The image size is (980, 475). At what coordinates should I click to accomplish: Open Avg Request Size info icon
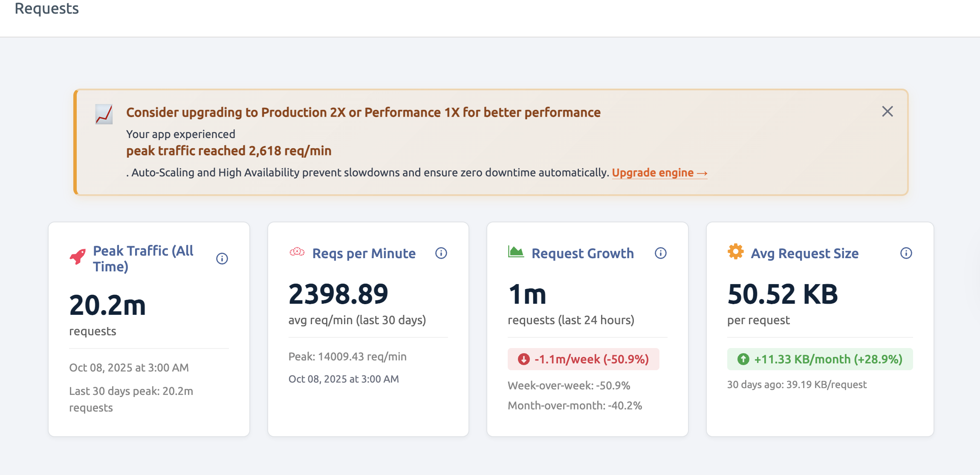pyautogui.click(x=906, y=253)
